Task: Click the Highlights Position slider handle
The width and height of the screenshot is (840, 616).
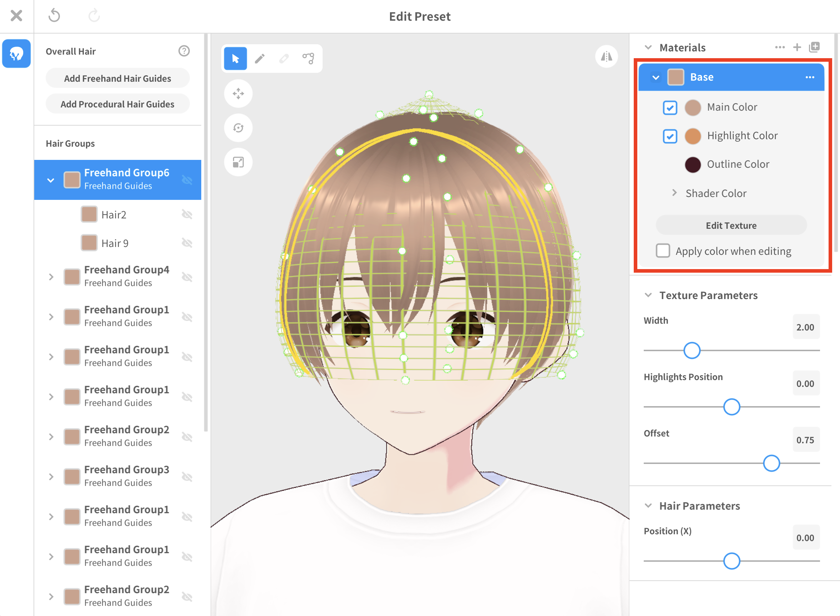Action: tap(732, 407)
